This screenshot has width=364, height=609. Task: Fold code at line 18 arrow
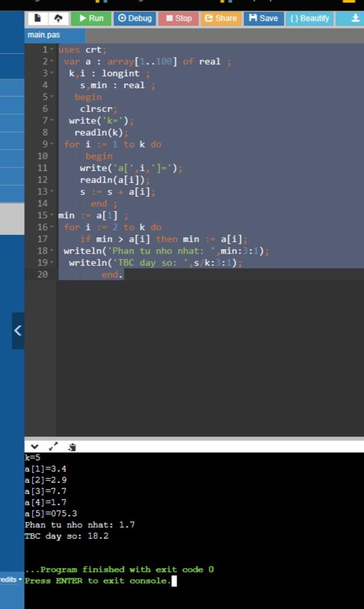click(x=52, y=250)
